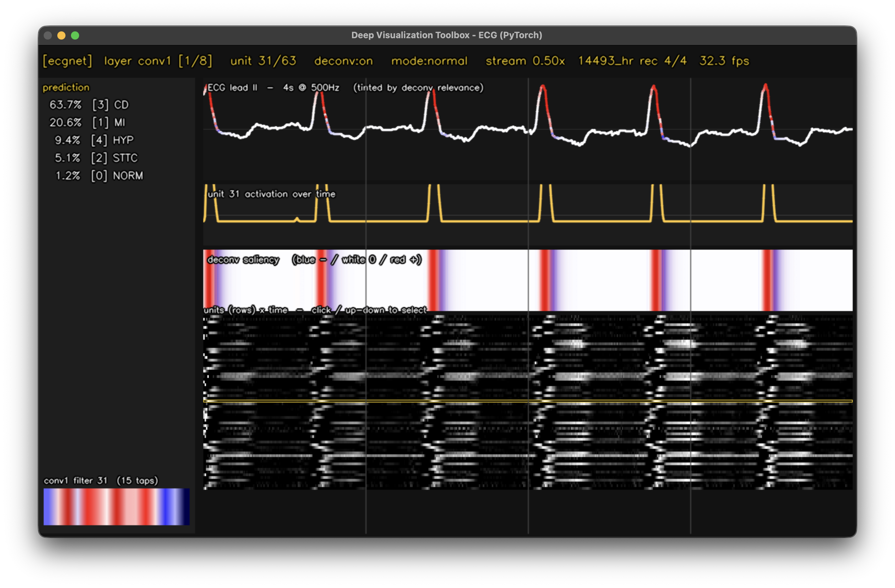
Task: Click the 'stream 0.50x' speed indicator
Action: (525, 61)
